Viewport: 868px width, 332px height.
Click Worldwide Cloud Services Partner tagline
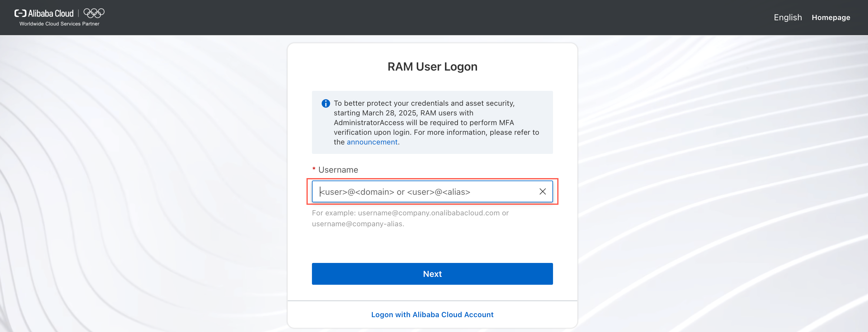click(59, 24)
